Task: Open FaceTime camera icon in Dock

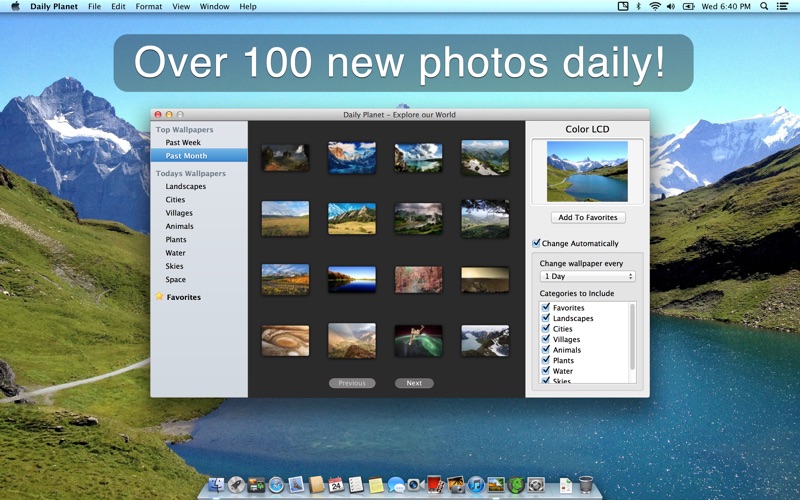Action: pyautogui.click(x=415, y=484)
